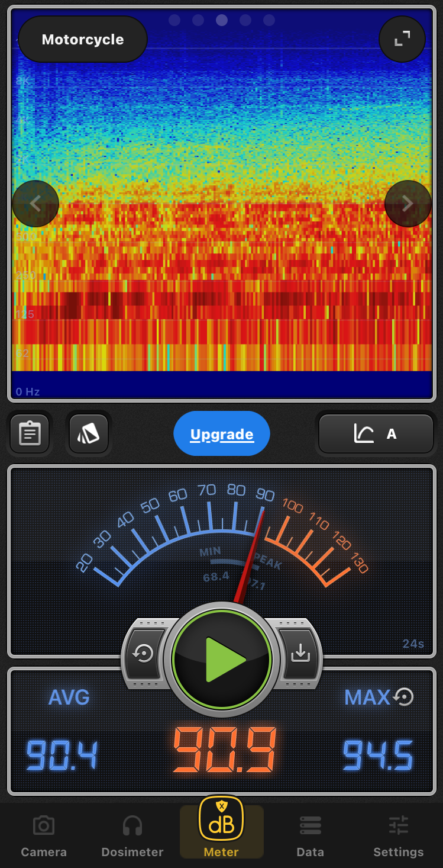Click the save recording download icon
The height and width of the screenshot is (868, 443).
click(300, 653)
